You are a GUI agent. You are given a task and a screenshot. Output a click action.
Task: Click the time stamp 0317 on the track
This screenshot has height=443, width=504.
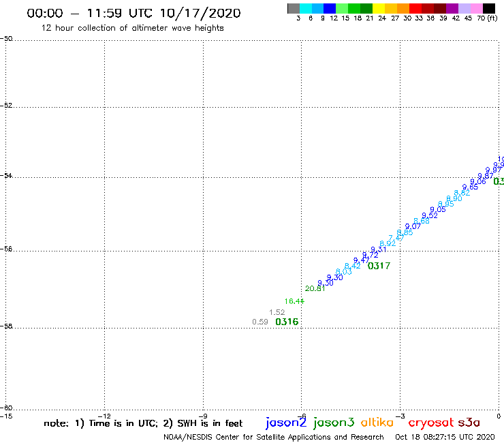379,266
